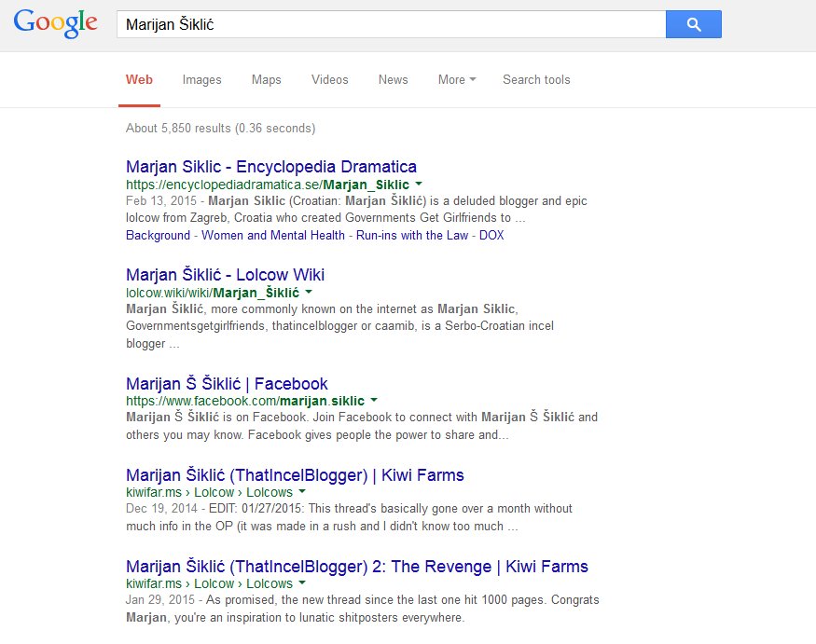Expand dropdown arrow beside encyclopediadramatica.se URL

pyautogui.click(x=419, y=185)
